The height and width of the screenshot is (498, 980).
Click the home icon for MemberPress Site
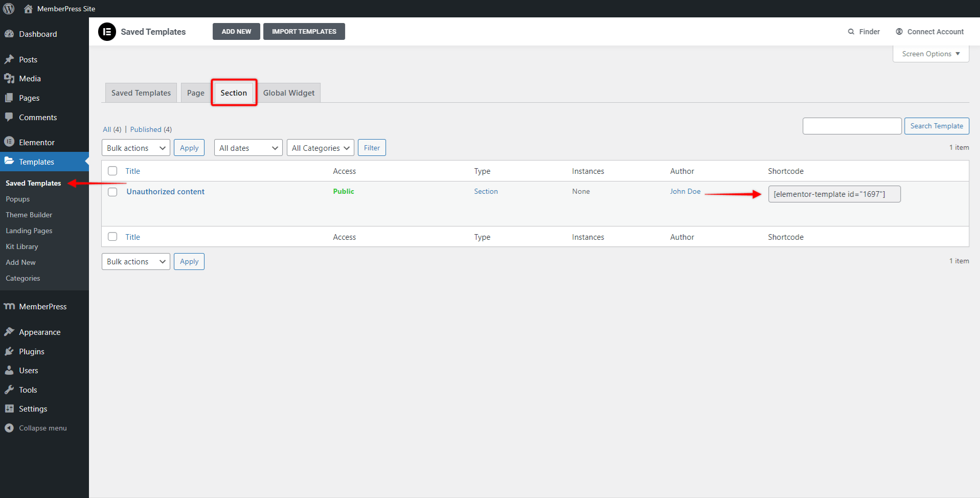pos(28,9)
